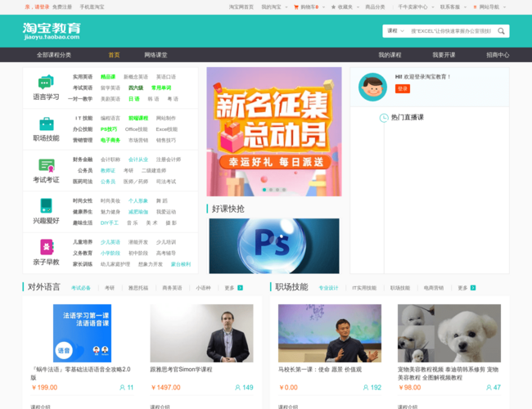
Task: Click the 购物车 cart icon
Action: [295, 7]
